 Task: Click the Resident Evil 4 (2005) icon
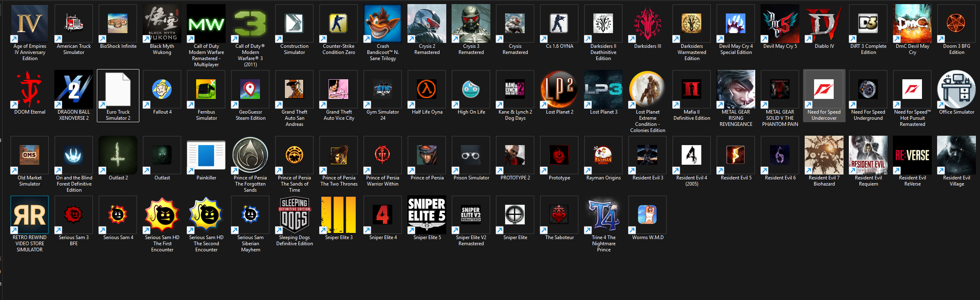691,155
